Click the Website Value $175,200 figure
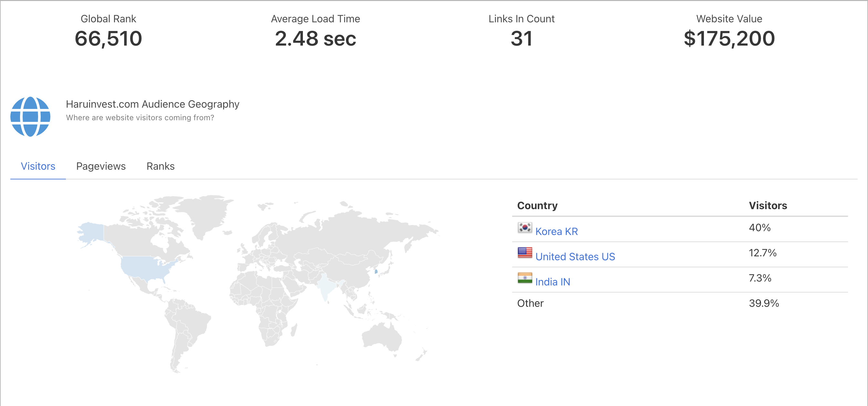 [x=729, y=38]
